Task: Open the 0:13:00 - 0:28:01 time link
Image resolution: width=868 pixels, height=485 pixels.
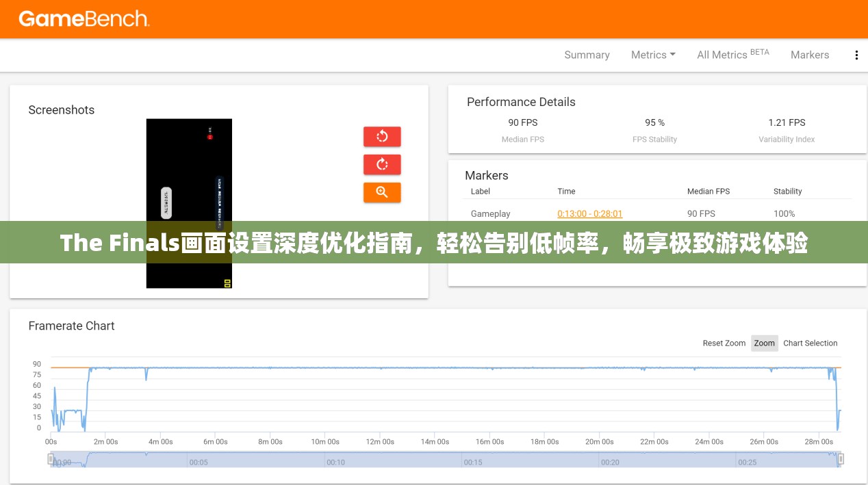Action: pyautogui.click(x=590, y=213)
